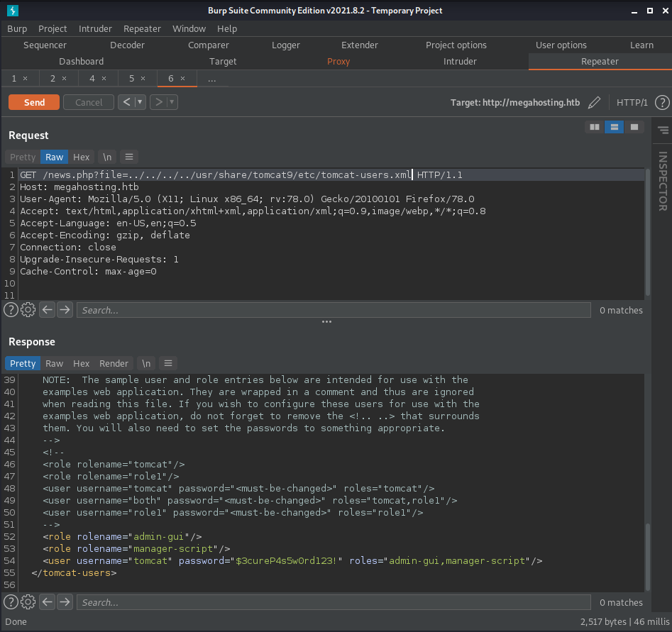Click the Cancel button
The height and width of the screenshot is (632, 672).
click(89, 102)
